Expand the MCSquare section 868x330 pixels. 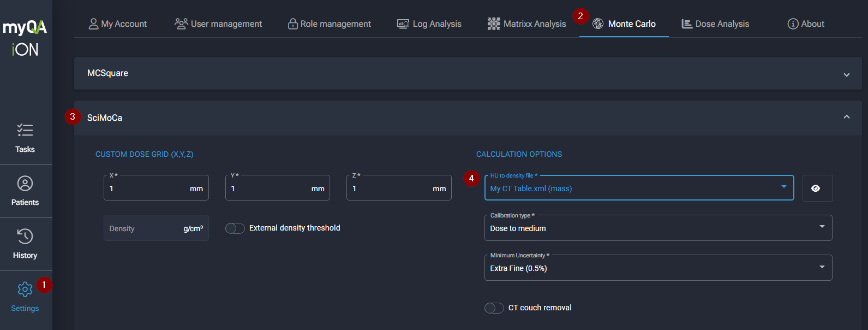point(846,74)
